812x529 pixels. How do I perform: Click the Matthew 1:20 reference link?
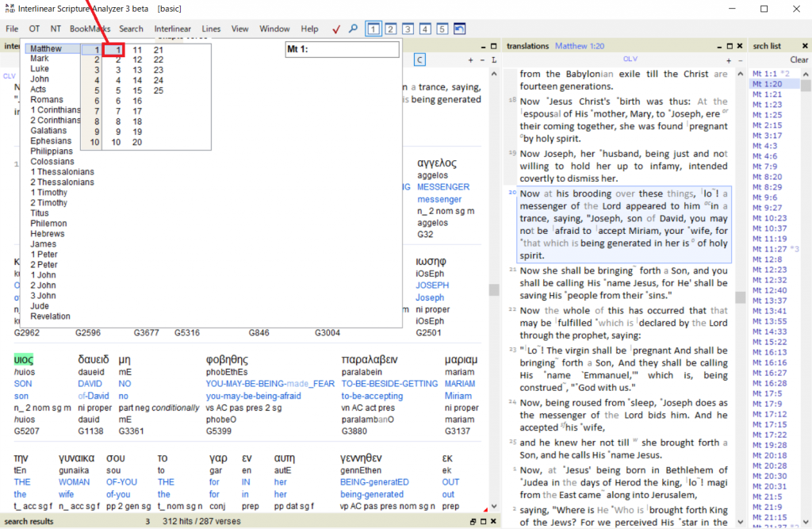click(x=580, y=46)
